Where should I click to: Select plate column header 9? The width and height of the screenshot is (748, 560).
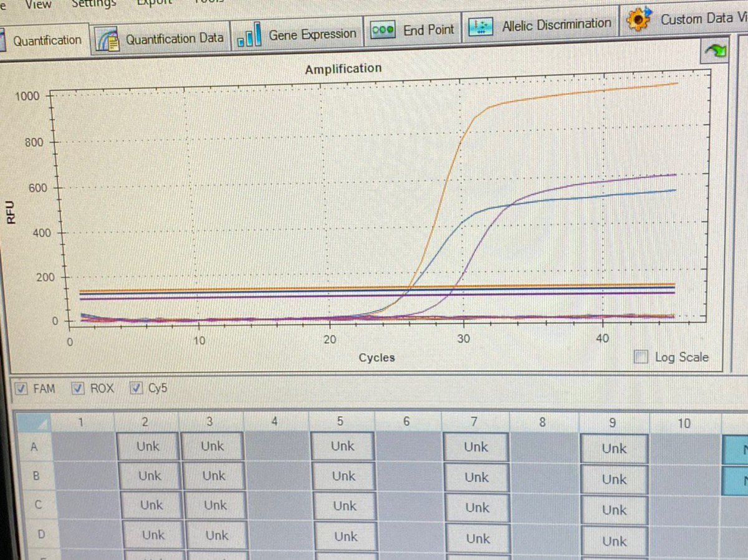coord(612,423)
